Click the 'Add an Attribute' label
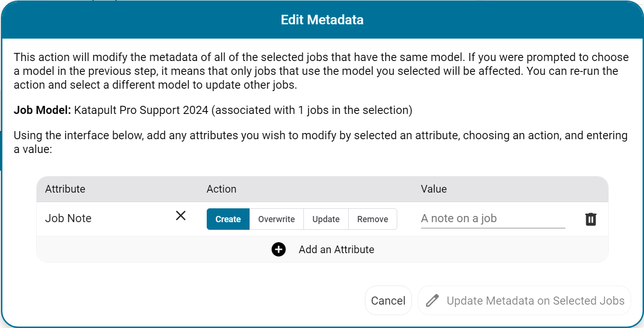 point(336,249)
